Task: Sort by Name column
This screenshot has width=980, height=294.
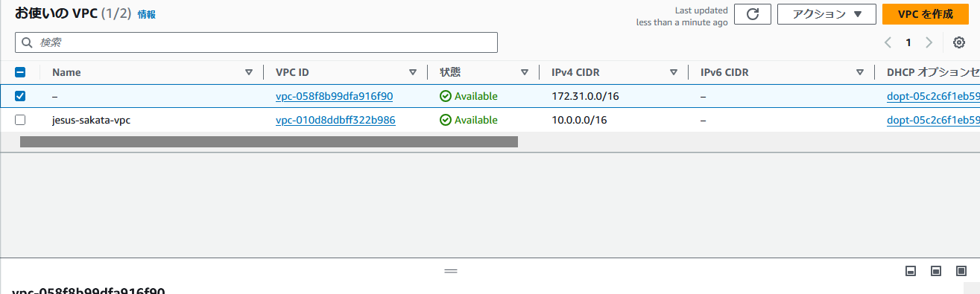Action: click(x=249, y=72)
